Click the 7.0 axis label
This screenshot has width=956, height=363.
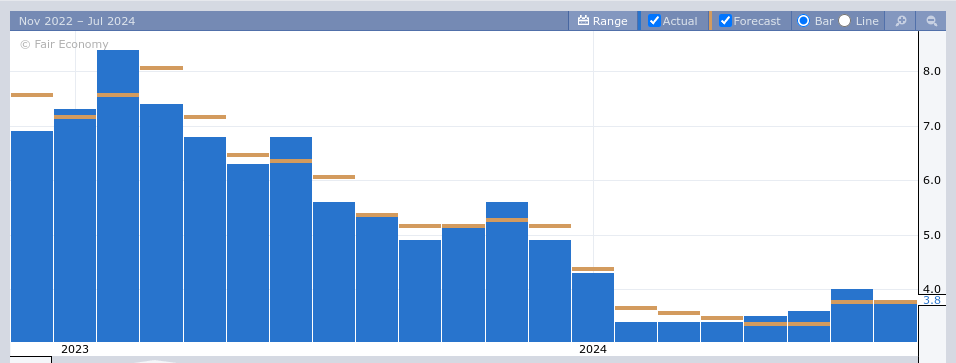[x=932, y=126]
